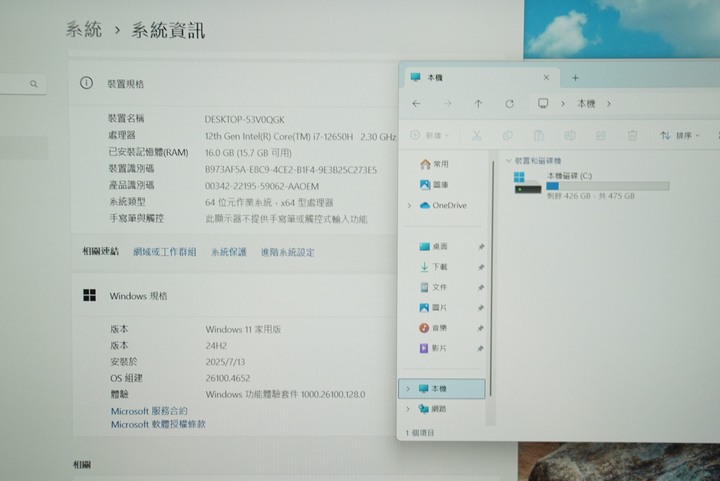The image size is (720, 481).
Task: Open 桌面 Desktop quick access folder
Action: 433,246
